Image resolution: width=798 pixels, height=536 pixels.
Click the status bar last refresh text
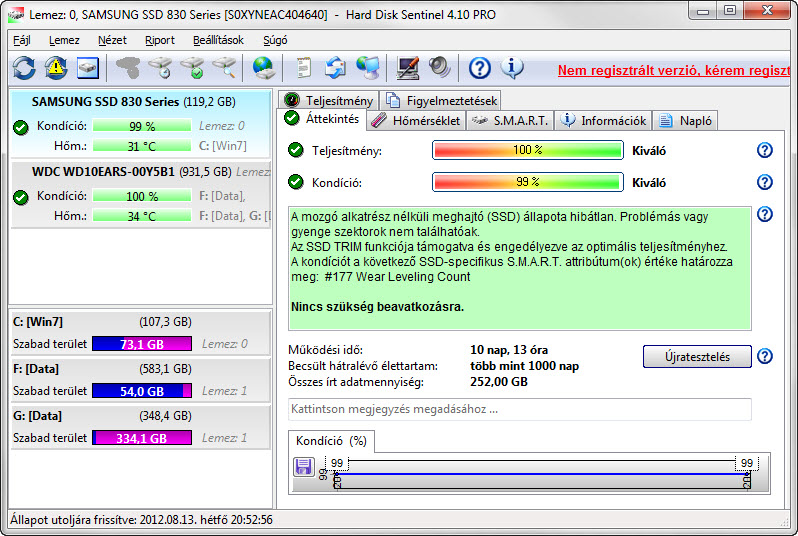pyautogui.click(x=141, y=520)
